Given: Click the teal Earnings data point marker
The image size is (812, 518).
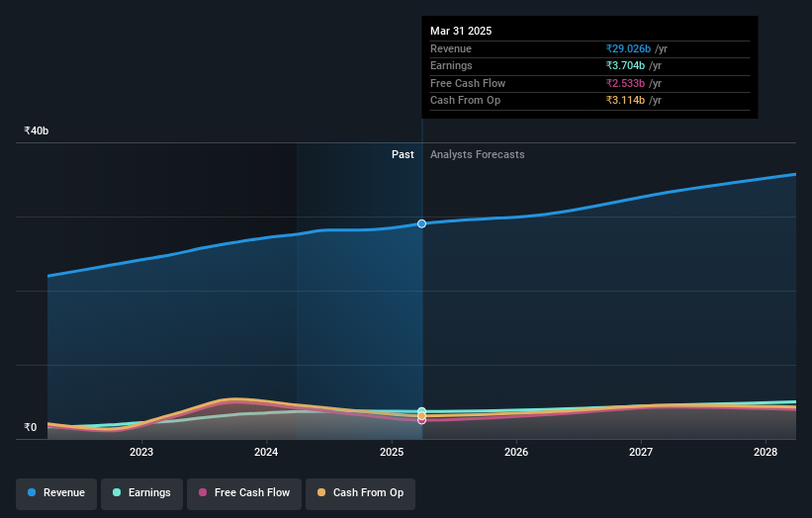Looking at the screenshot, I should tap(422, 411).
